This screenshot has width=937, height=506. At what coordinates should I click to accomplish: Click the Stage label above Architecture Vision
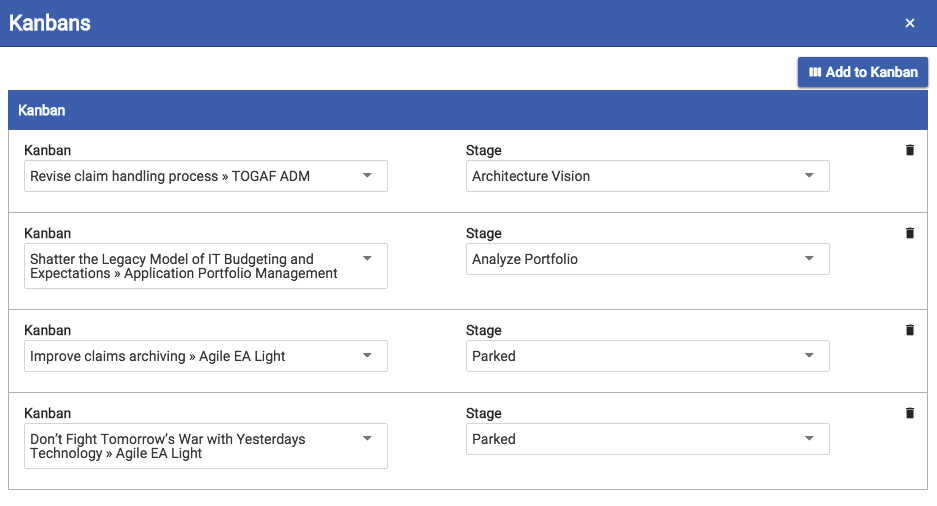[x=484, y=150]
